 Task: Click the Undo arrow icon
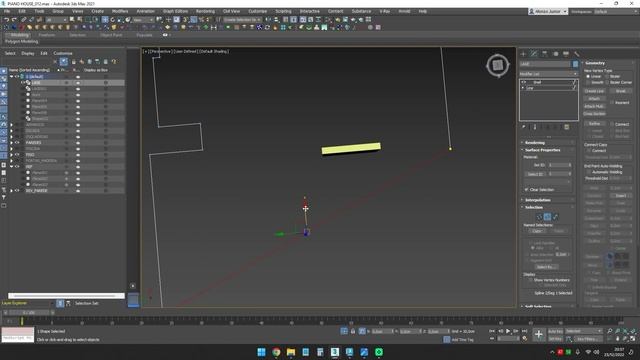pos(7,20)
